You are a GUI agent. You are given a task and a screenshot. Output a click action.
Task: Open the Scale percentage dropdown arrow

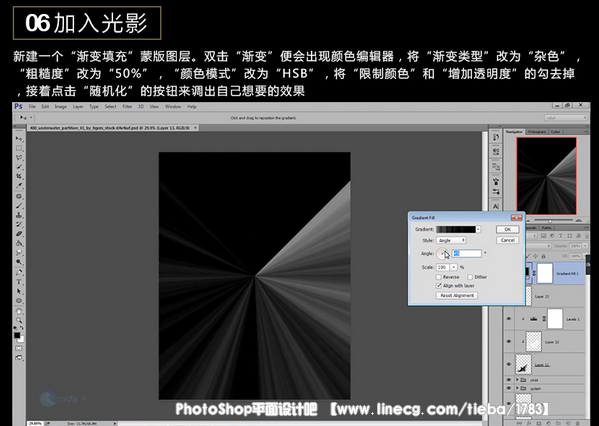pyautogui.click(x=454, y=267)
